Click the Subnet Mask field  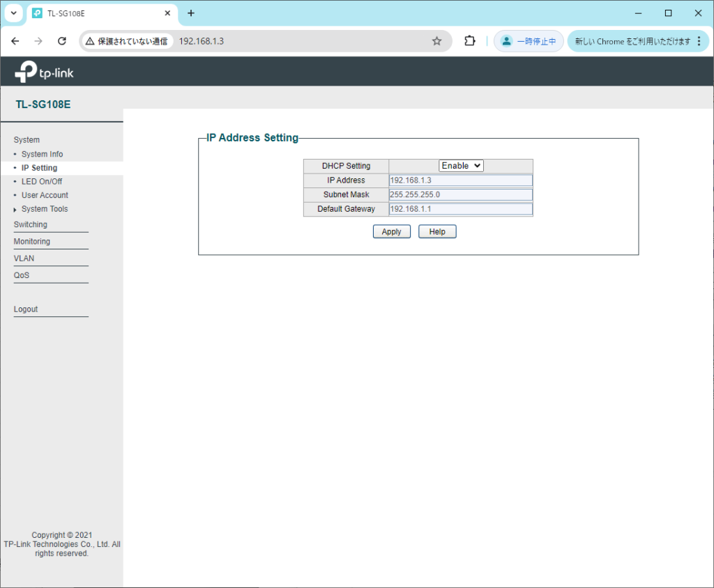[460, 194]
